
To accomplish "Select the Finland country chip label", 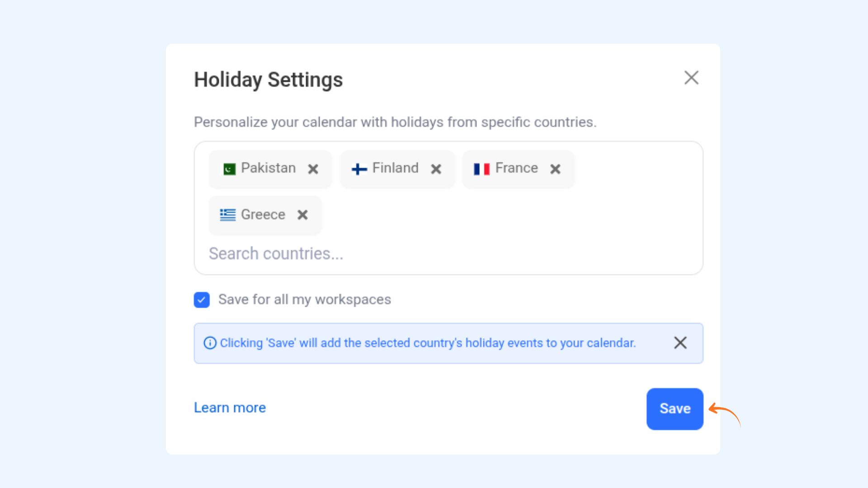I will (395, 168).
